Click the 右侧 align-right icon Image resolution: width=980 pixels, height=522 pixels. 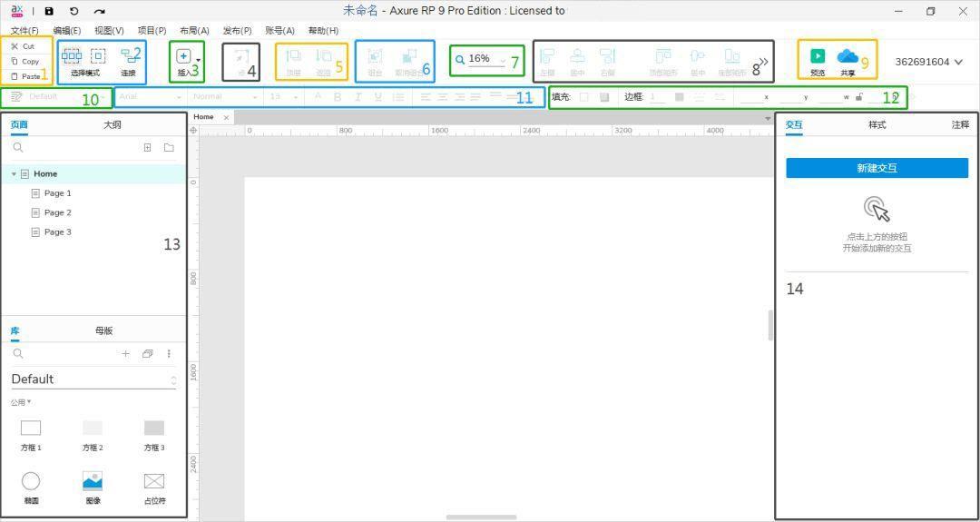click(x=607, y=56)
